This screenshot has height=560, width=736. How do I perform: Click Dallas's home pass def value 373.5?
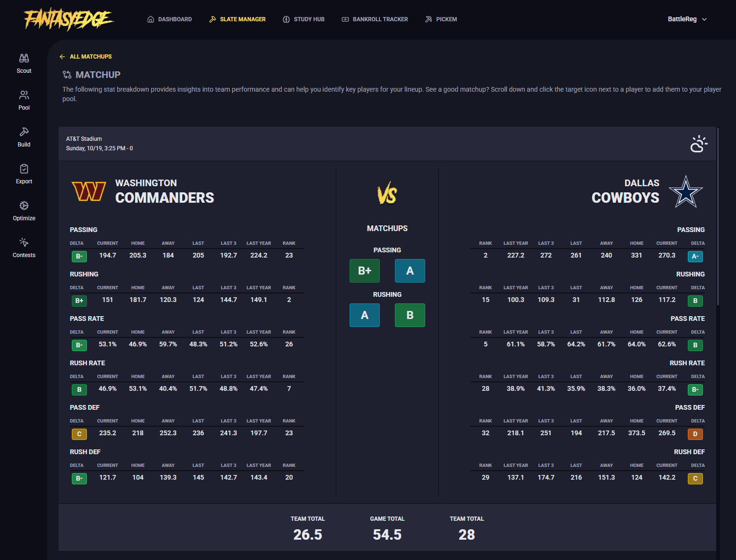(x=637, y=433)
